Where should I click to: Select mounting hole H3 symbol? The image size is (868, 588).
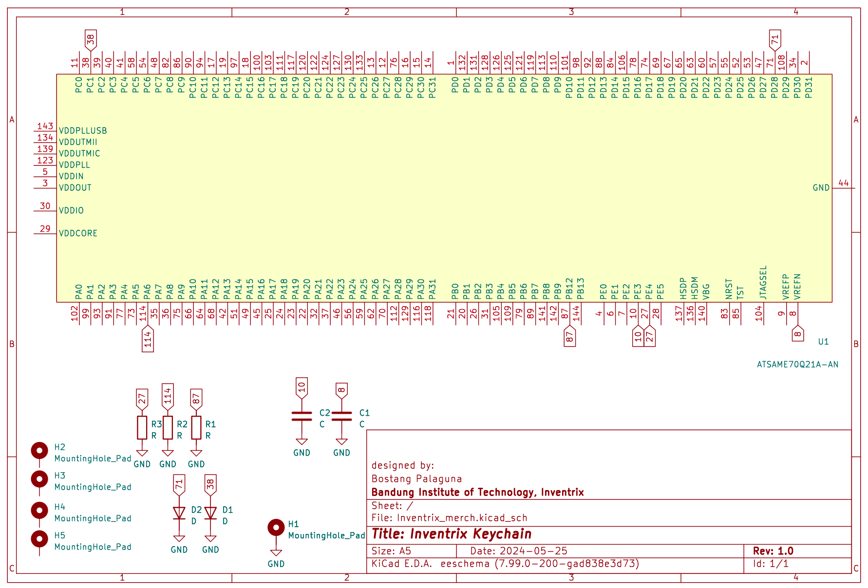point(39,479)
